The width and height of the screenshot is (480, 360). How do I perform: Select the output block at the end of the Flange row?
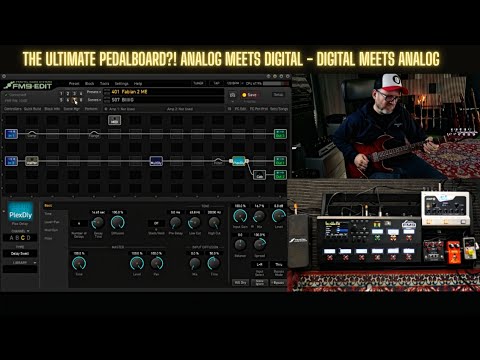tap(280, 134)
